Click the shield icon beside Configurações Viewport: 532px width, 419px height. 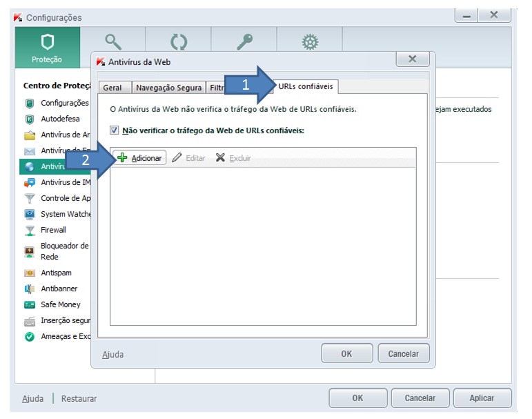click(30, 104)
